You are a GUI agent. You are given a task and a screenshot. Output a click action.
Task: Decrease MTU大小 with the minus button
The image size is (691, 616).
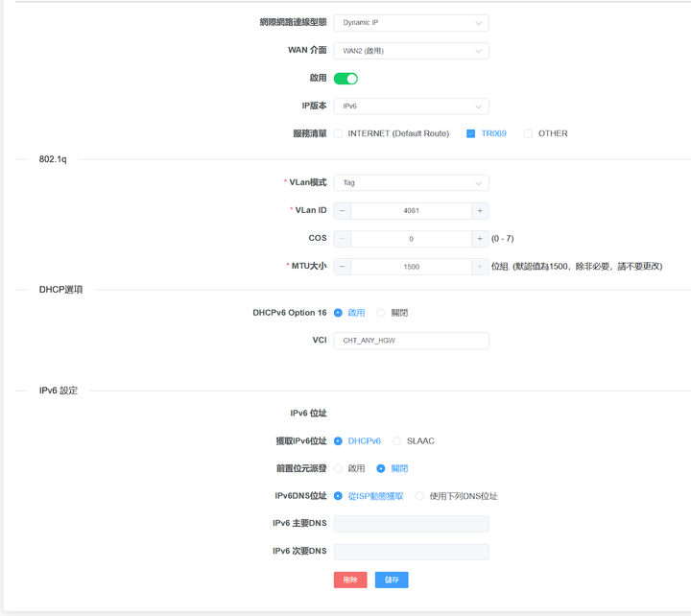tap(343, 267)
